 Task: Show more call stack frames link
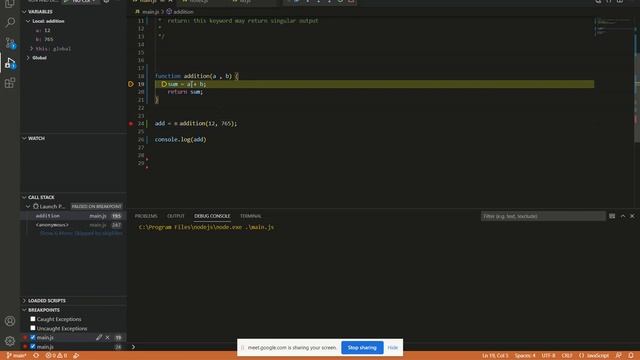[81, 233]
